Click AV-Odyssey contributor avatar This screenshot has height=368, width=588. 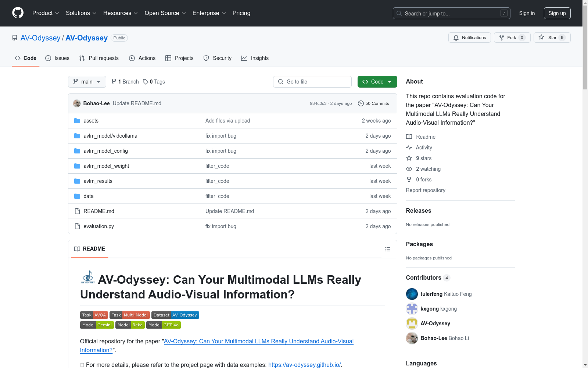pyautogui.click(x=412, y=323)
